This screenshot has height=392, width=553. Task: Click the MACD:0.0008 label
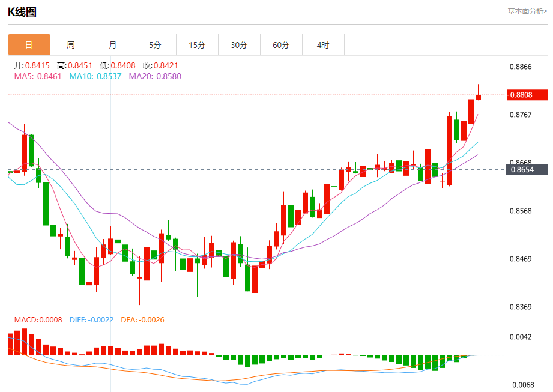click(x=38, y=320)
